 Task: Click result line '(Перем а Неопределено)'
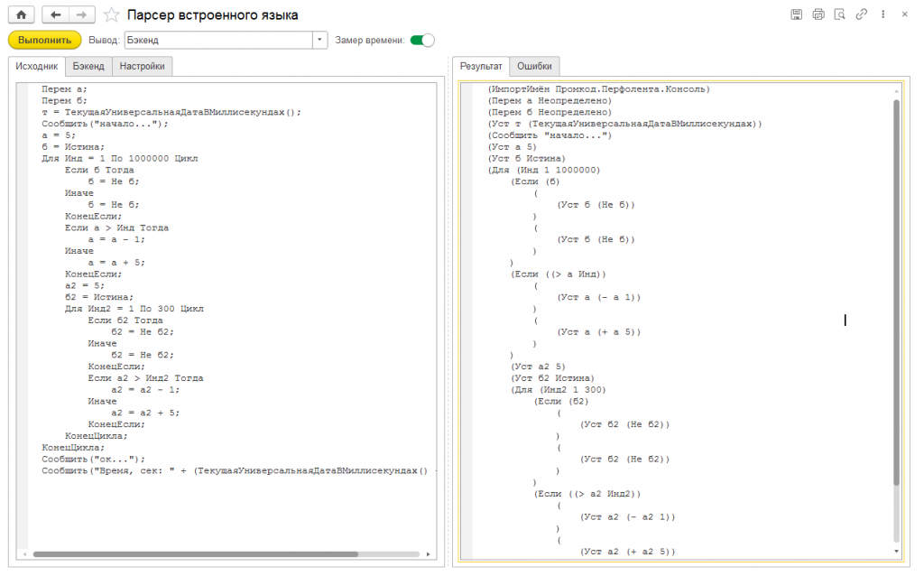coord(550,101)
